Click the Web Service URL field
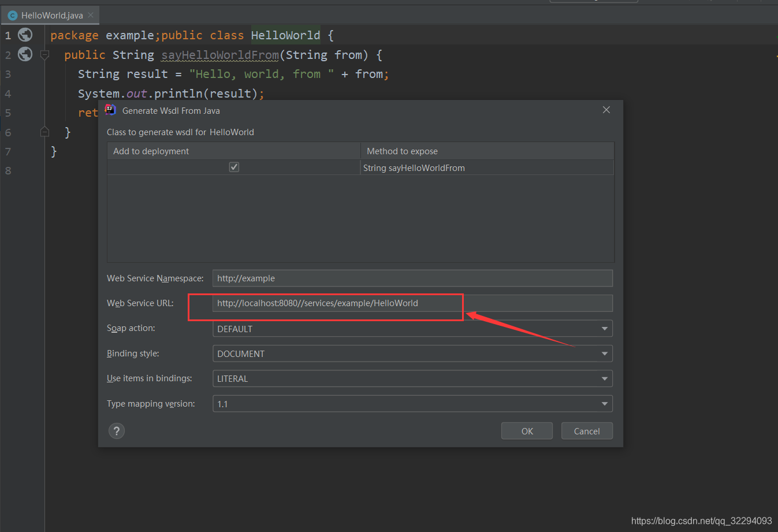Viewport: 778px width, 532px height. tap(412, 303)
